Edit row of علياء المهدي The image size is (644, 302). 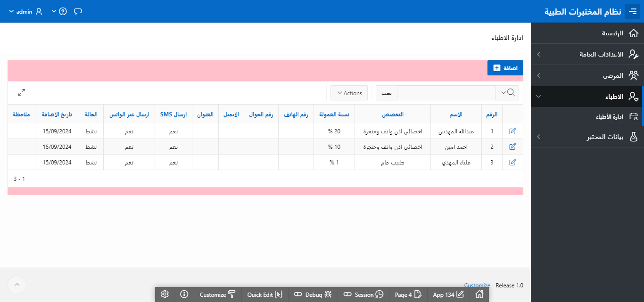tap(512, 162)
